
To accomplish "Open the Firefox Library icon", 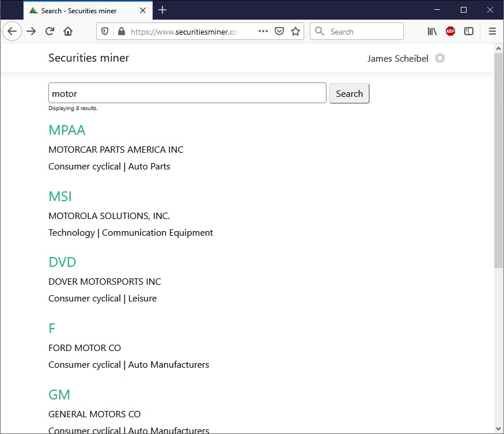I will [x=431, y=31].
